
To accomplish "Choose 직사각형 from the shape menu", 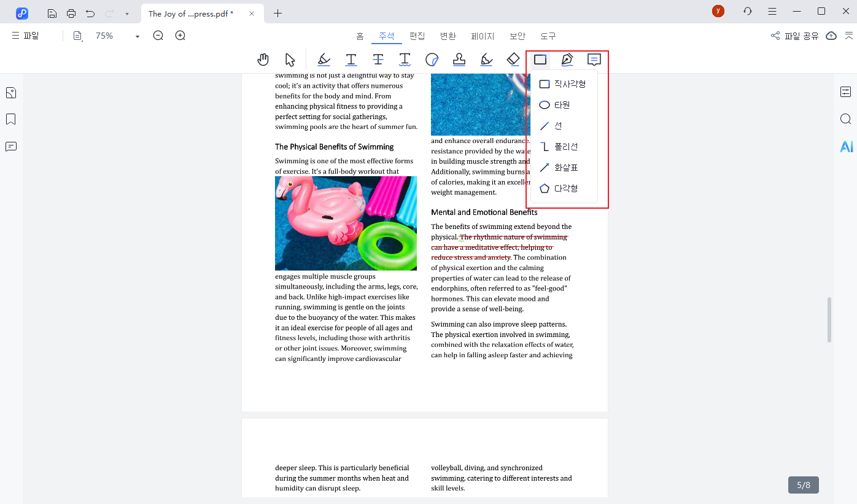I will click(562, 84).
